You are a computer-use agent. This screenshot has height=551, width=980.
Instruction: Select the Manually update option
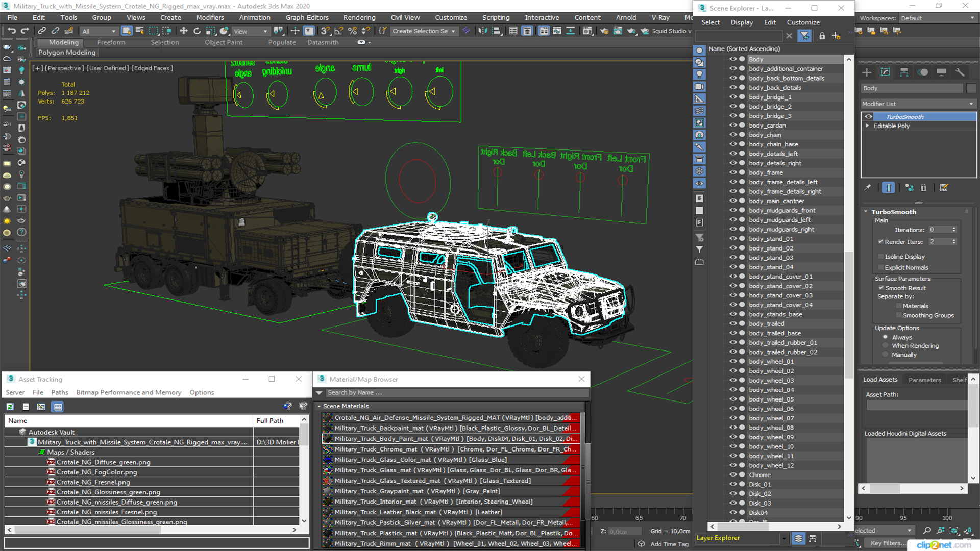coord(885,355)
